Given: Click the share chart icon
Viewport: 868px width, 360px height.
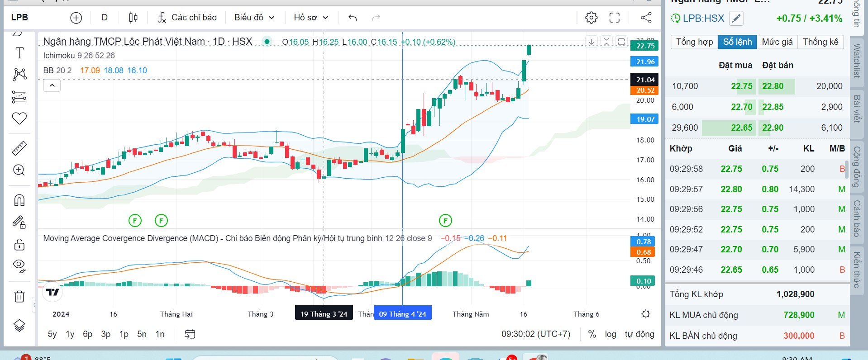Looking at the screenshot, I should point(646,18).
